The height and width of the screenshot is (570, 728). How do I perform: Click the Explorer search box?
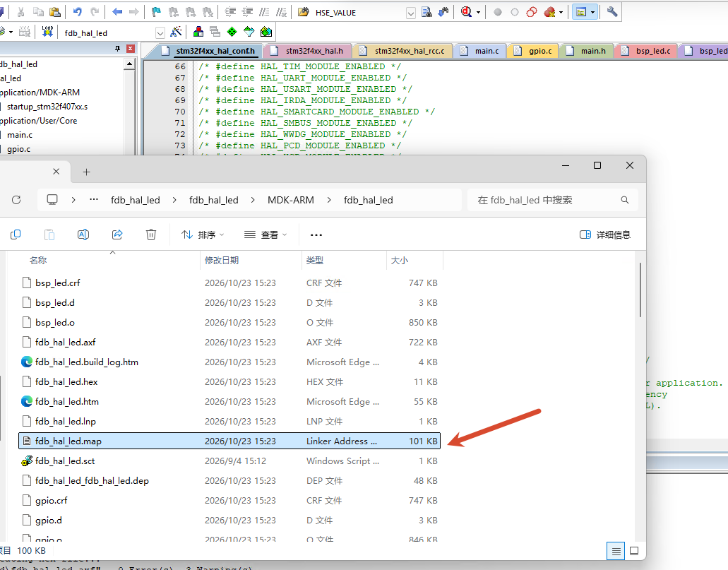(x=552, y=200)
